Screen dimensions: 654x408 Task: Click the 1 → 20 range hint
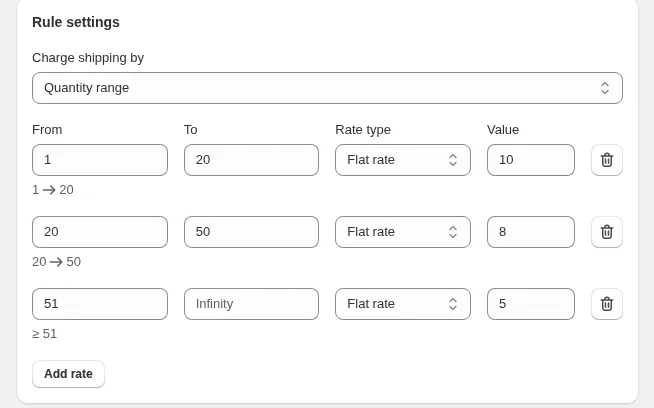[x=53, y=190]
